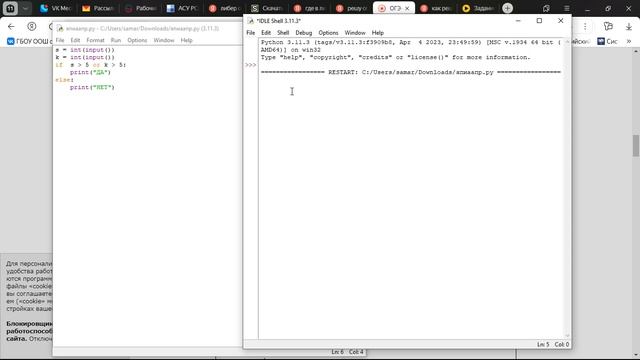Open the Format menu in the editor
The height and width of the screenshot is (360, 640).
click(96, 40)
